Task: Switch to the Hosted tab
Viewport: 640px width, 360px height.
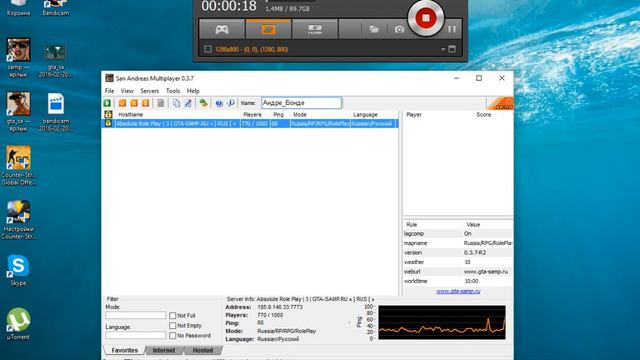Action: 202,350
